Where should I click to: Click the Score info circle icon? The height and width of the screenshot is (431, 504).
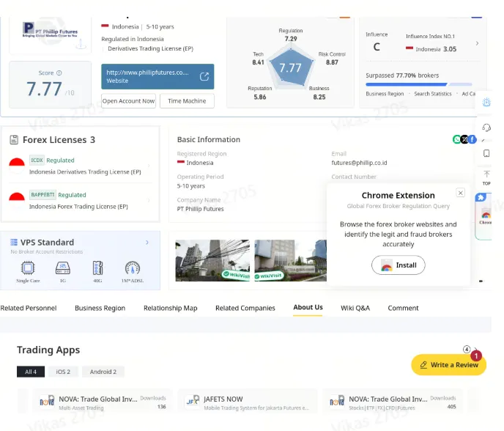[59, 73]
